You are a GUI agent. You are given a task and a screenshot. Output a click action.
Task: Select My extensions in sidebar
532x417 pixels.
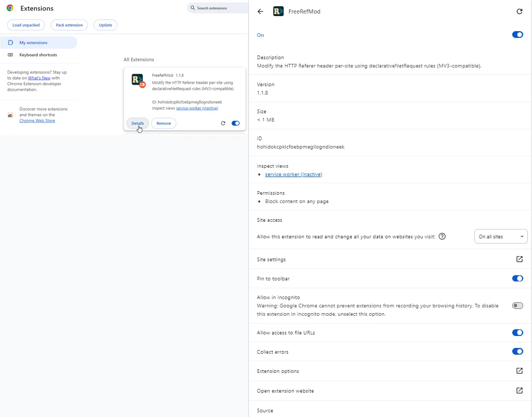[x=33, y=43]
